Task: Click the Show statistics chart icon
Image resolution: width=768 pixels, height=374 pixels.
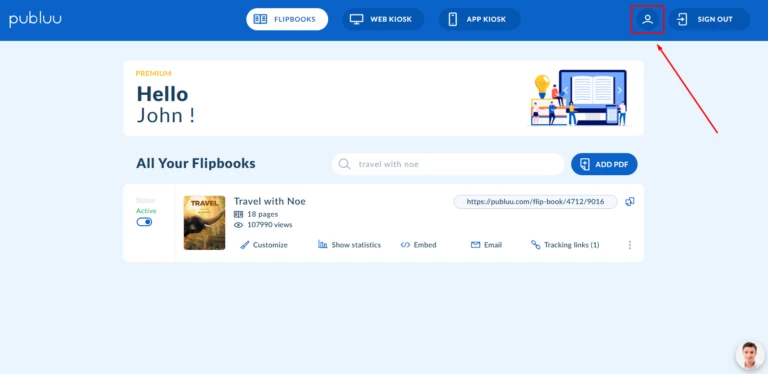Action: tap(323, 244)
